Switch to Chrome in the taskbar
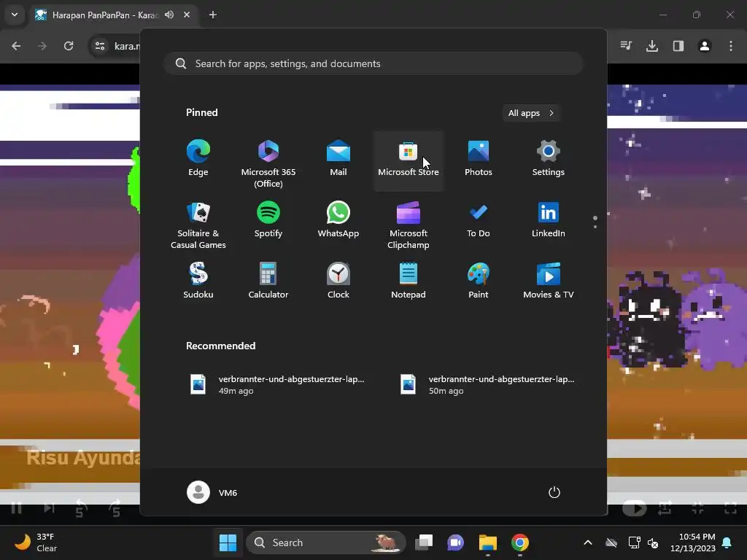The height and width of the screenshot is (560, 747). click(x=519, y=542)
